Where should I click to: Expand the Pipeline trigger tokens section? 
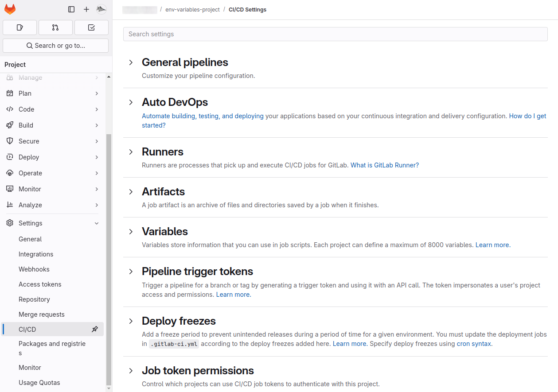131,272
